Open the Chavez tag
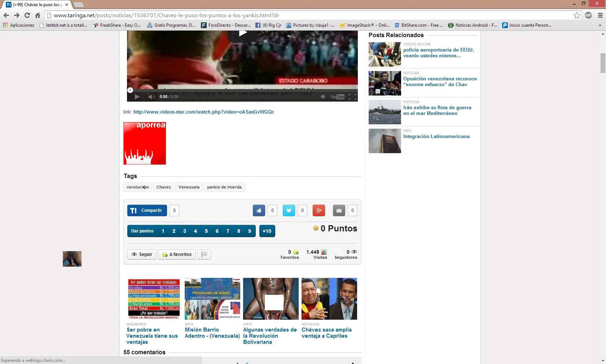Image resolution: width=606 pixels, height=364 pixels. 164,187
